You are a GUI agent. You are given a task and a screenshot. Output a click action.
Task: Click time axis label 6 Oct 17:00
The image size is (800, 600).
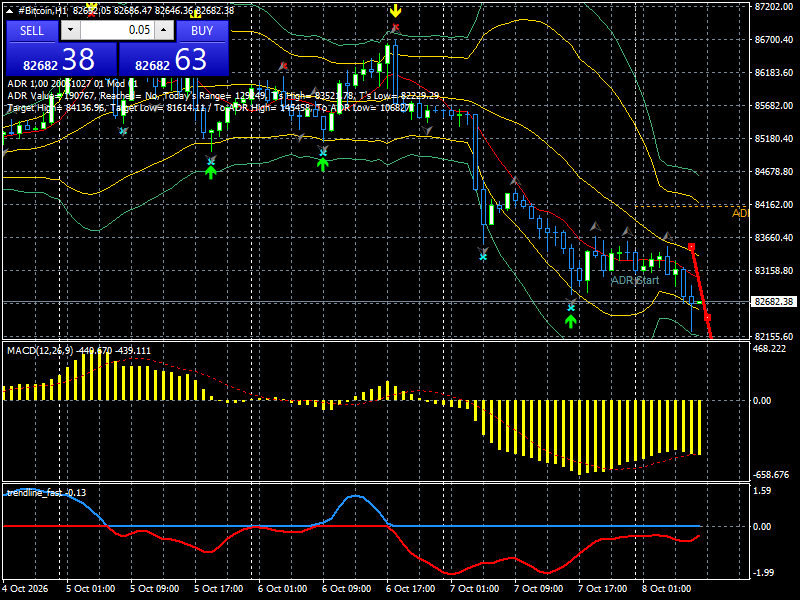point(410,588)
